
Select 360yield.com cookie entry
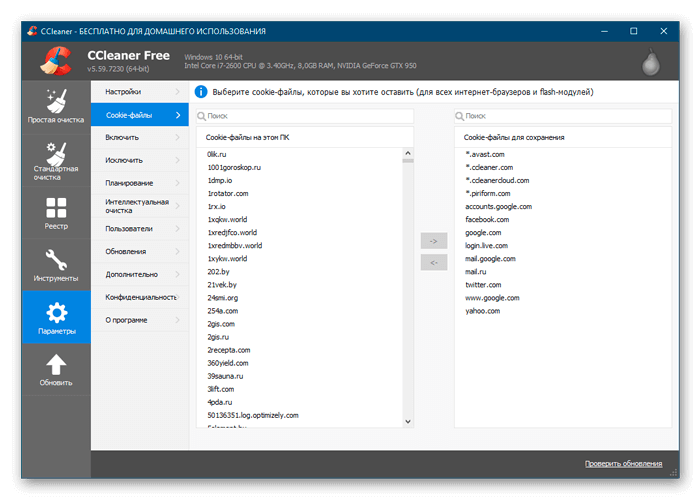click(x=228, y=363)
